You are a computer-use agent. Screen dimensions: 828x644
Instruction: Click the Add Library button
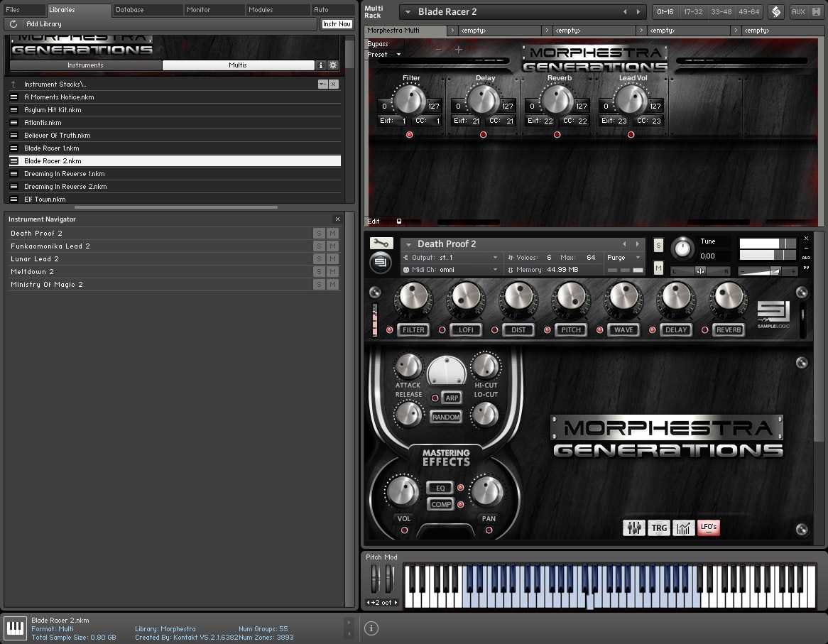point(44,23)
